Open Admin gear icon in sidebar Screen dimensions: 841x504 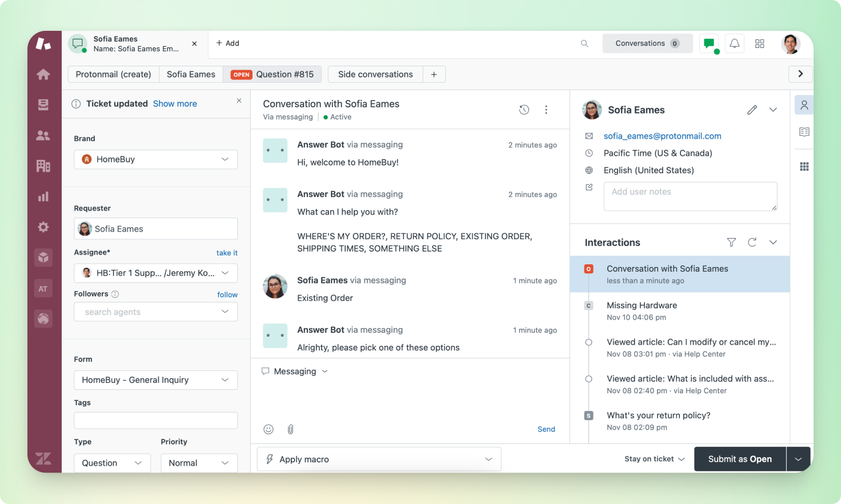click(43, 227)
